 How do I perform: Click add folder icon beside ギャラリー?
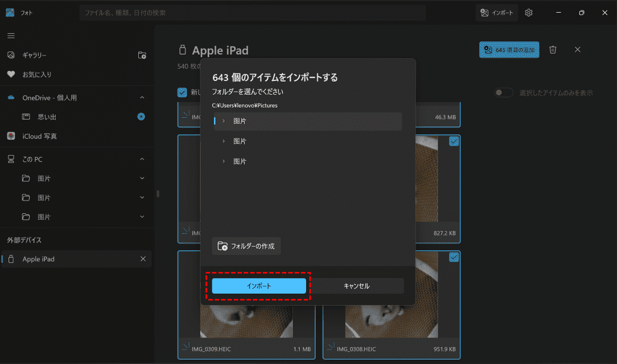click(142, 55)
